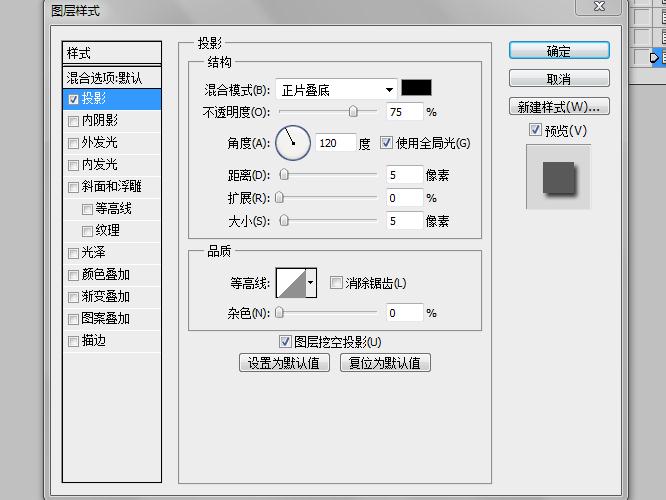The image size is (666, 500).
Task: Enable the 斜面和浮雕 checkbox
Action: (73, 187)
